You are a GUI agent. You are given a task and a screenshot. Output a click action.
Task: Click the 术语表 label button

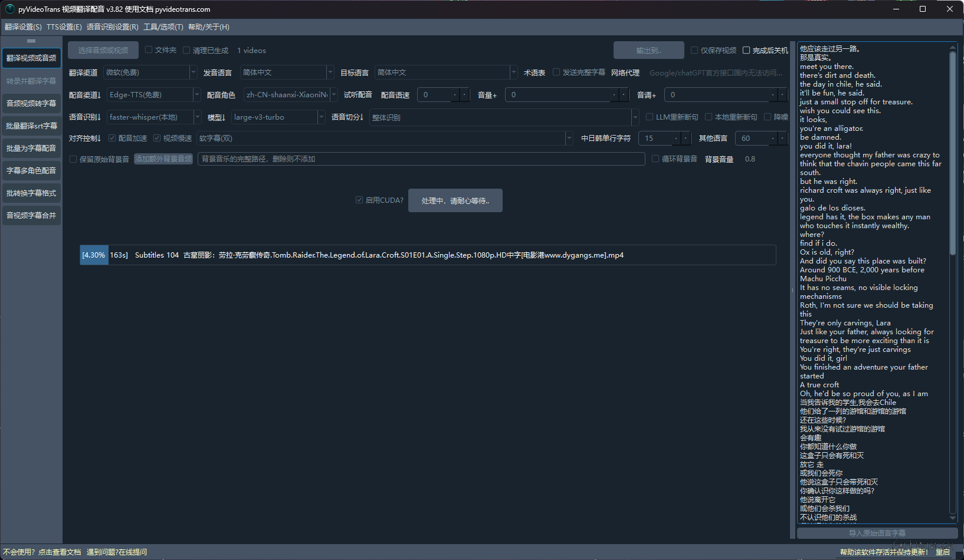point(535,73)
